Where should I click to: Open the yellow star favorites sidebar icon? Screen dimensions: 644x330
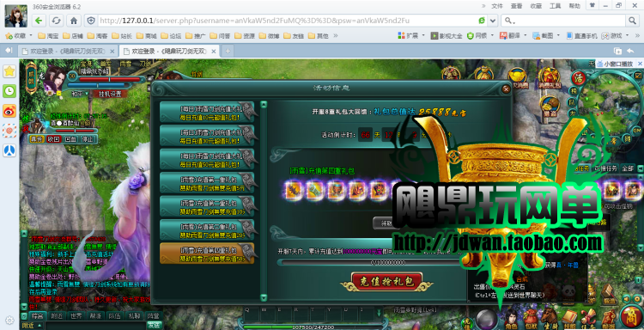[9, 71]
